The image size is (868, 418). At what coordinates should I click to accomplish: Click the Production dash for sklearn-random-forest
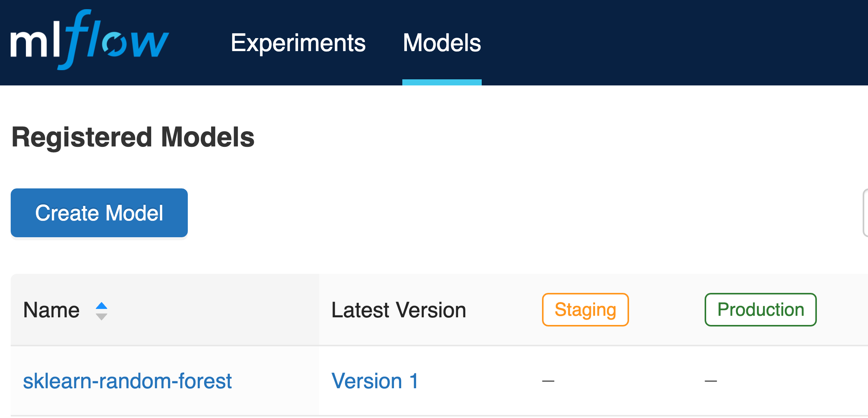pyautogui.click(x=711, y=381)
